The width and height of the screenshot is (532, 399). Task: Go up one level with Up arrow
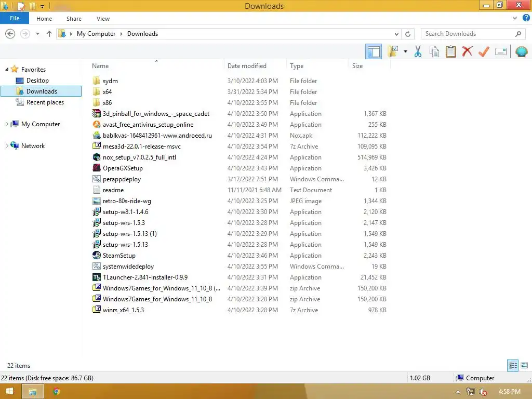[49, 34]
